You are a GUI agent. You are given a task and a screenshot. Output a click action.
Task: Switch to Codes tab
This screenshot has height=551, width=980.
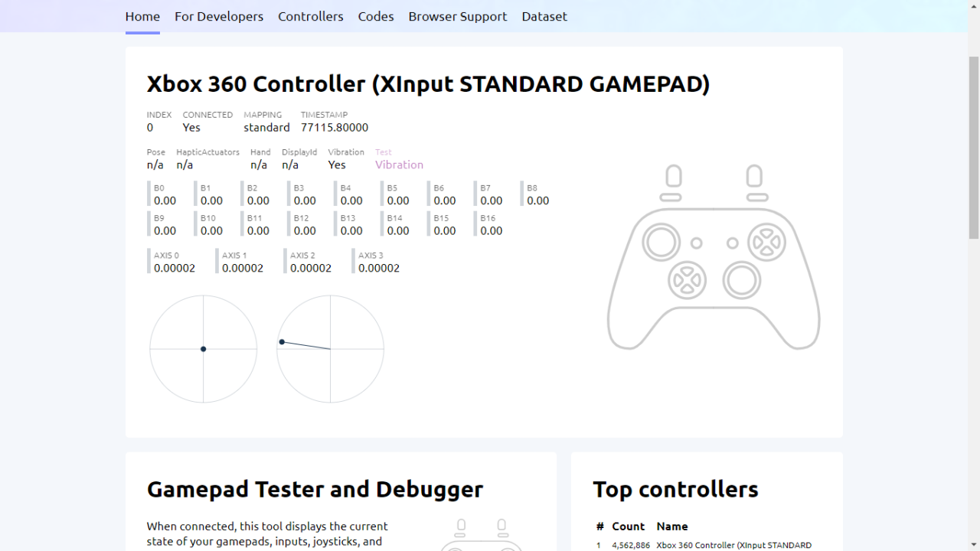pos(376,16)
